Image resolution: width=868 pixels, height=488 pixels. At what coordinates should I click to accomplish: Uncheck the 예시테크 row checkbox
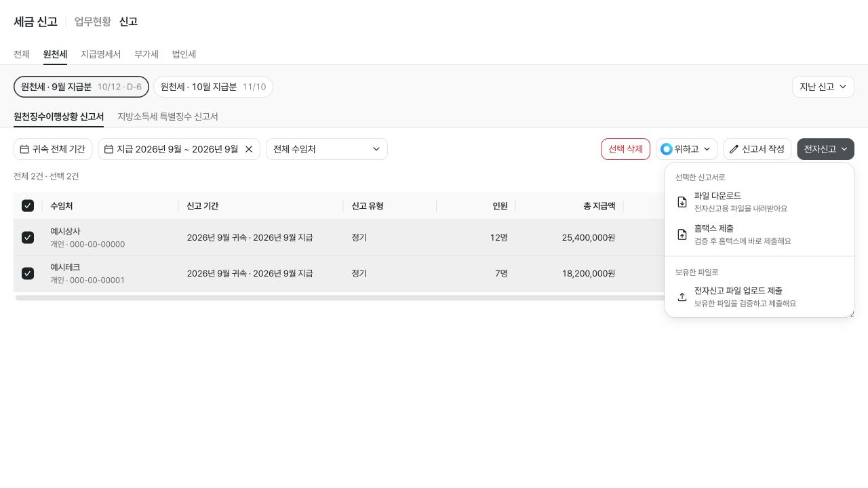pyautogui.click(x=28, y=273)
